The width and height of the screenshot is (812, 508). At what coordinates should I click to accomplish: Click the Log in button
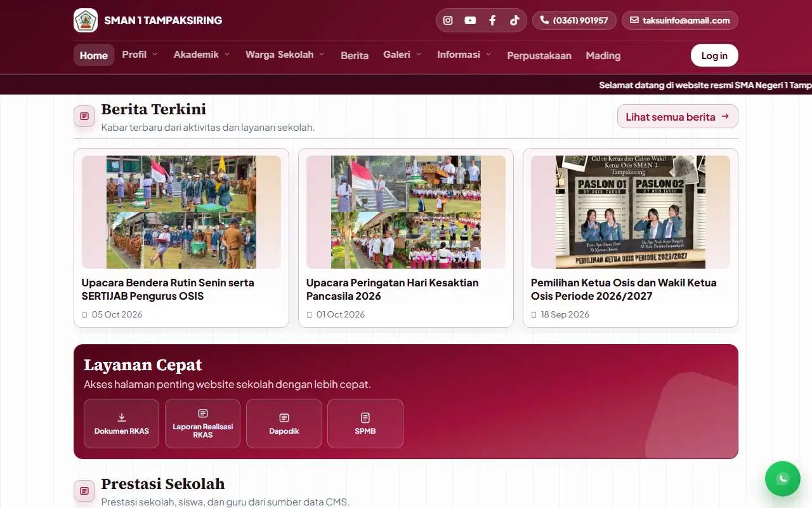[714, 55]
